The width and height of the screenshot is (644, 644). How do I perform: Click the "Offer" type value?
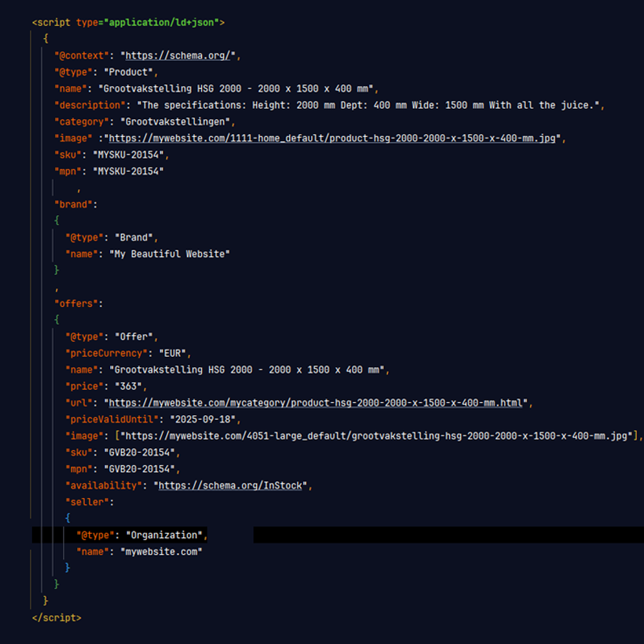[x=133, y=337]
